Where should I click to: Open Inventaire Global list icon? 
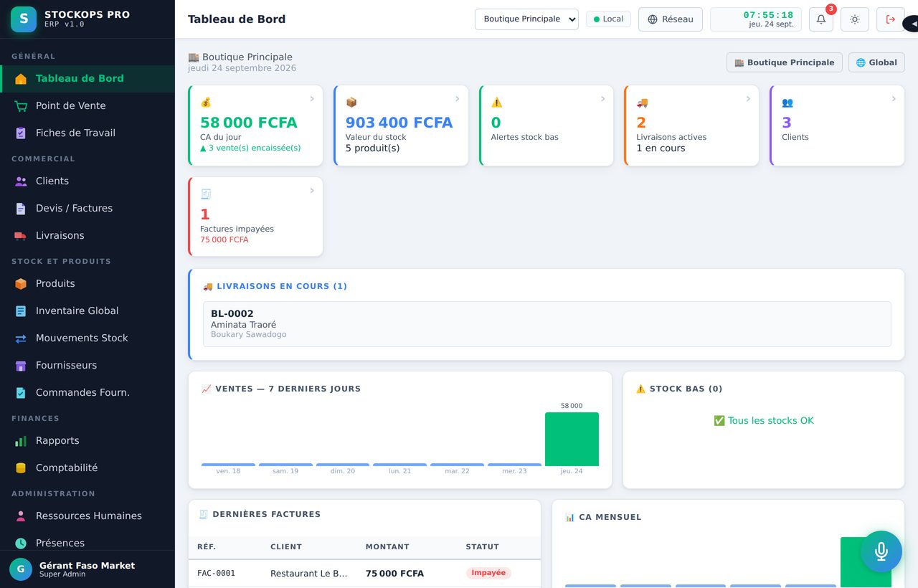point(21,311)
